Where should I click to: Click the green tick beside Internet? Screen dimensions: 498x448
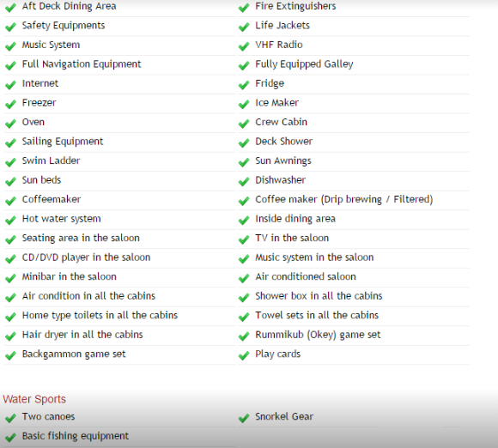coord(10,85)
